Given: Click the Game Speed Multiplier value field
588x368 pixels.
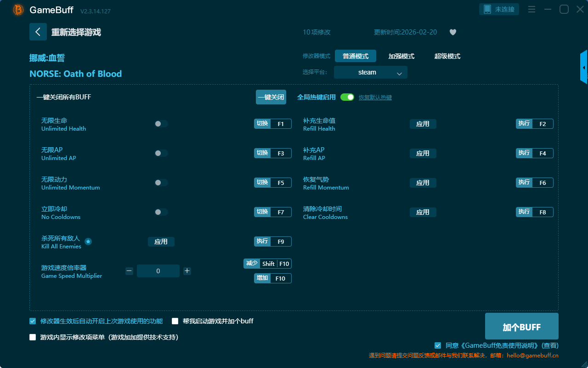Looking at the screenshot, I should [158, 271].
